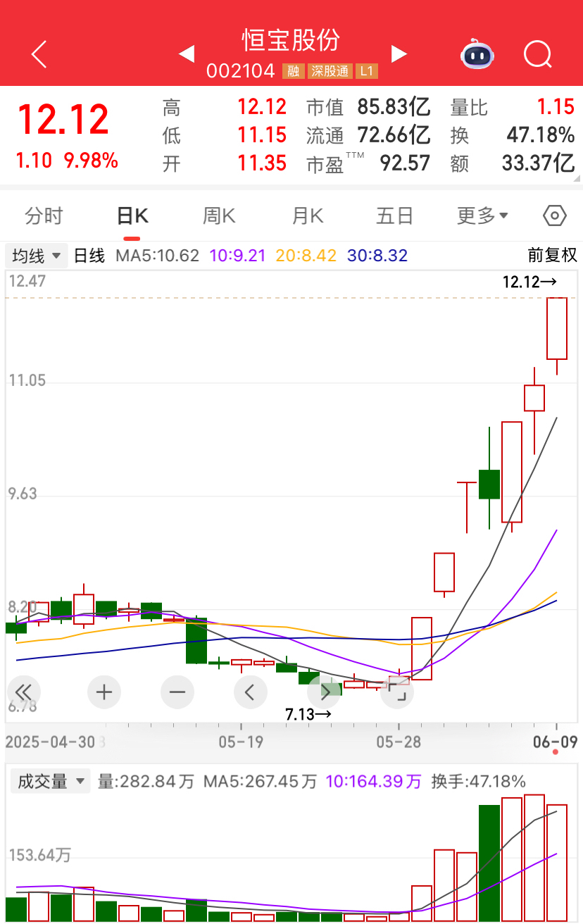The height and width of the screenshot is (924, 583).
Task: Open chart settings hexagon icon
Action: coord(555,215)
